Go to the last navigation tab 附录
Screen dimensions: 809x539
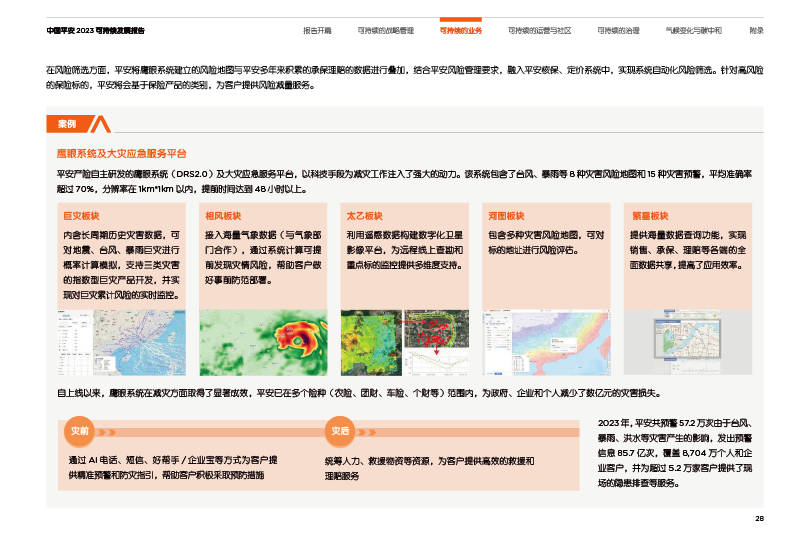pos(757,31)
